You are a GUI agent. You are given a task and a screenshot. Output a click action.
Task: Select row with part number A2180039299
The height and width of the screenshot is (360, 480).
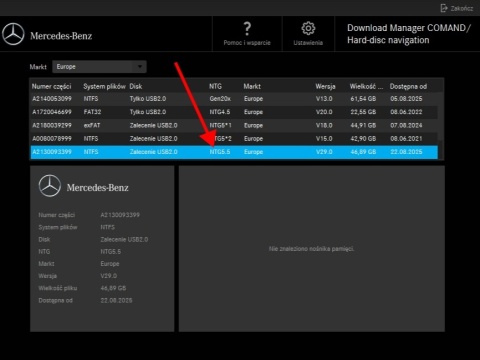point(234,125)
